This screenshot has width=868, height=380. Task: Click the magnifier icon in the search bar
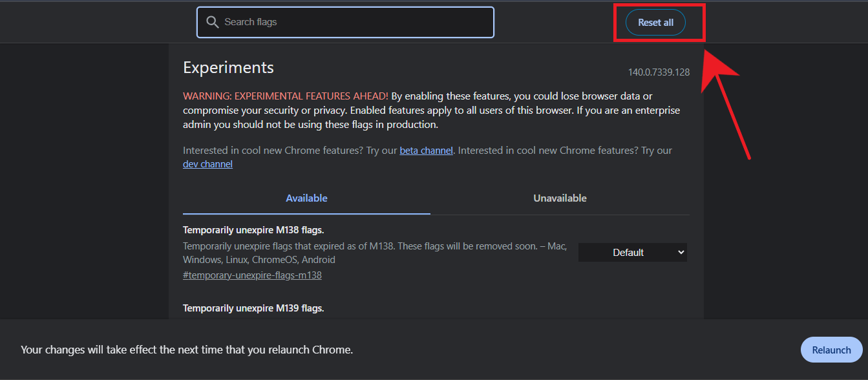click(212, 23)
